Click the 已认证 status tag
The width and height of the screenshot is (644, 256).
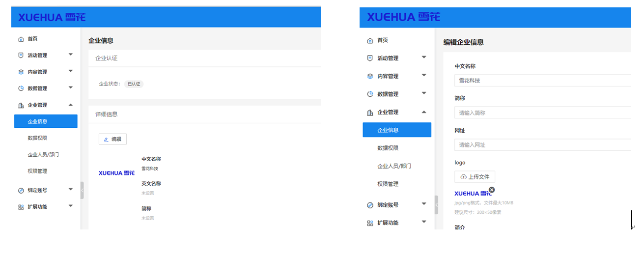tap(134, 84)
